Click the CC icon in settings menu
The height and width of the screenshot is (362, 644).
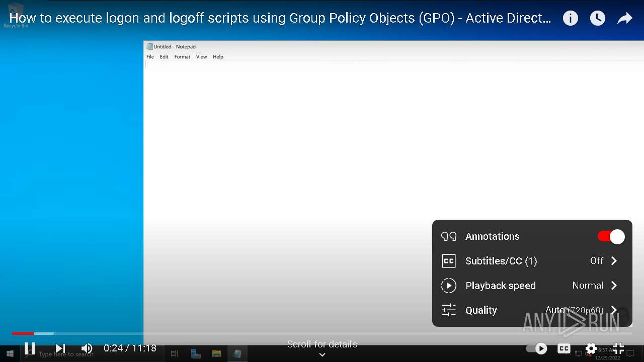tap(448, 261)
